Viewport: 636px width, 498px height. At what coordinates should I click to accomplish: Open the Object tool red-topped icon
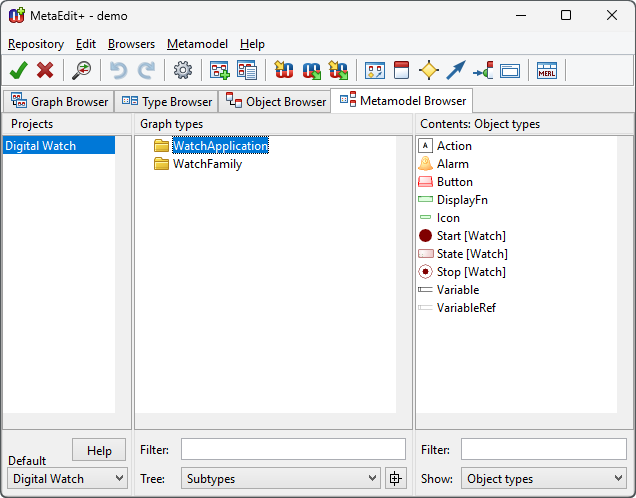(x=402, y=70)
